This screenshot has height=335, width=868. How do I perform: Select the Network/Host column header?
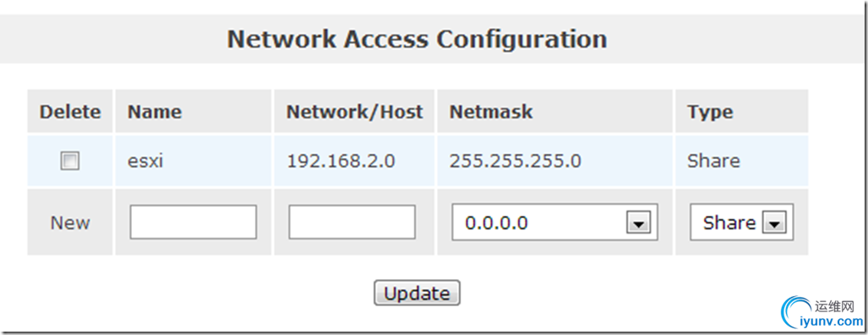(354, 112)
